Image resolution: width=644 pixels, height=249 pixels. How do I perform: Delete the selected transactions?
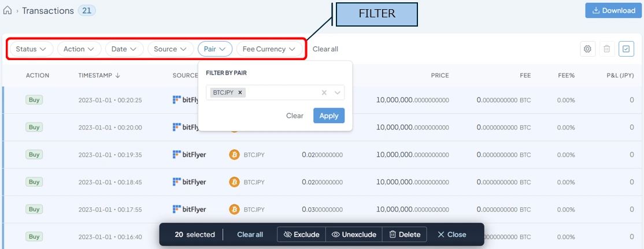[405, 235]
